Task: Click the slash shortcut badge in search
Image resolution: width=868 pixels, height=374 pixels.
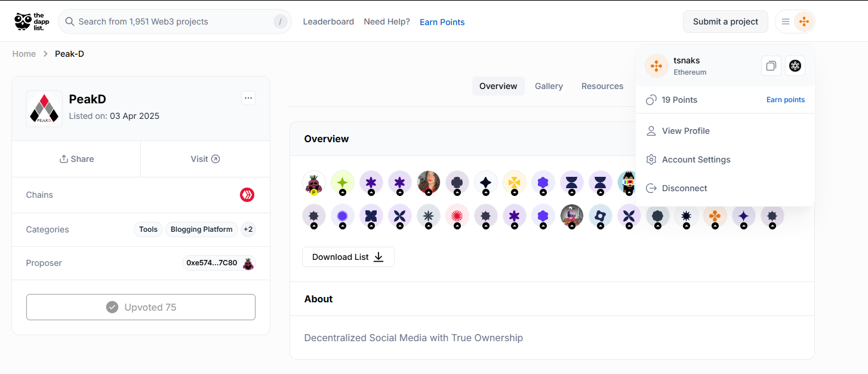Action: point(280,22)
